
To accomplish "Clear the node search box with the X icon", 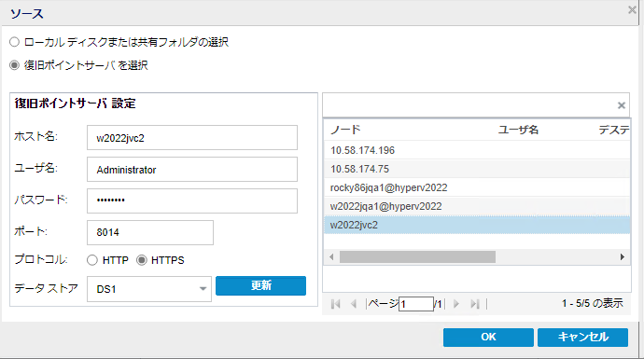I will 622,105.
